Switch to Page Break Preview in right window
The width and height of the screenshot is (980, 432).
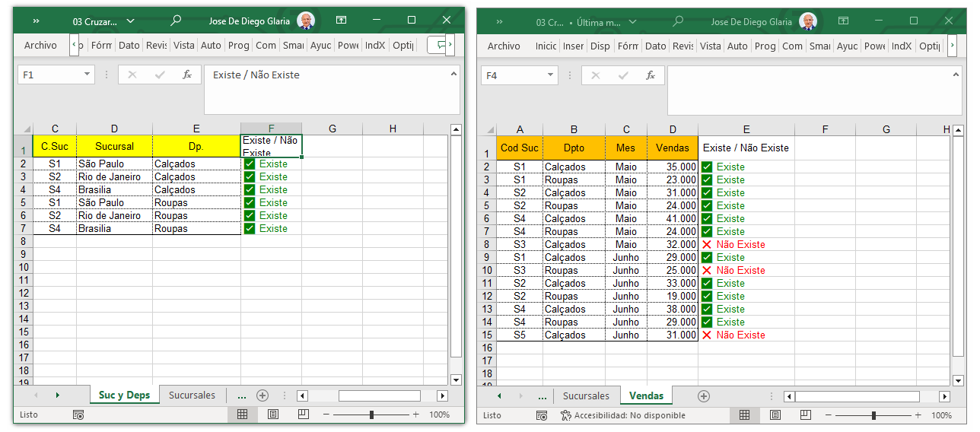coord(806,415)
